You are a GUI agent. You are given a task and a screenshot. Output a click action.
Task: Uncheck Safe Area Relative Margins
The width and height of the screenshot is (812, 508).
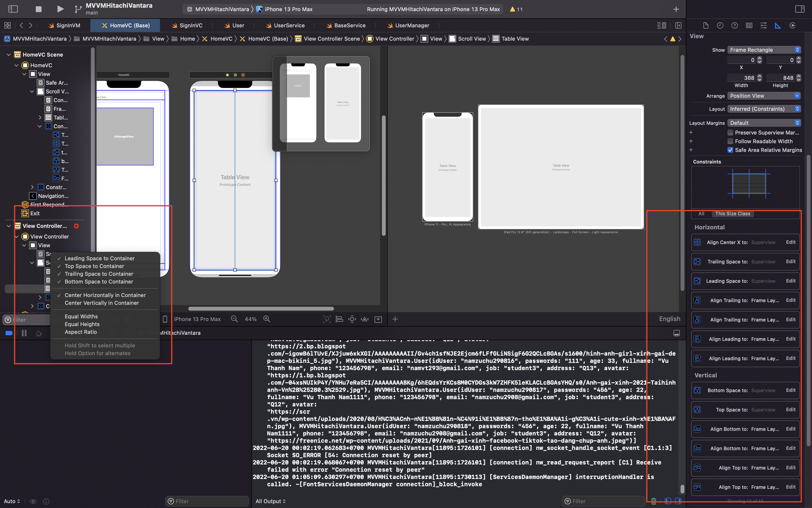tap(730, 150)
